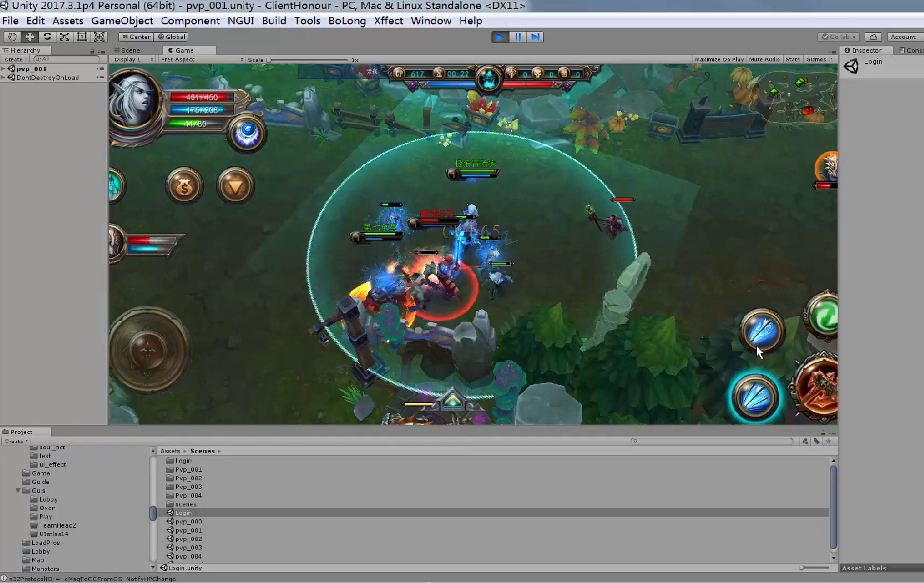Pause the running game

[518, 37]
